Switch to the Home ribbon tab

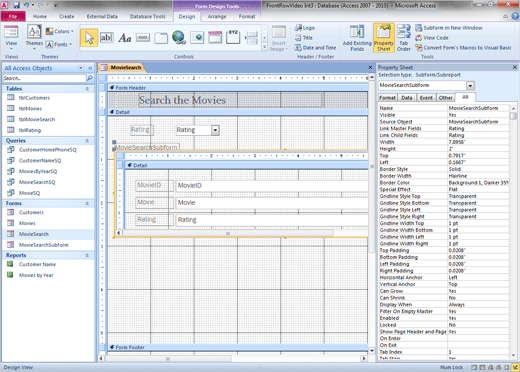[x=40, y=16]
